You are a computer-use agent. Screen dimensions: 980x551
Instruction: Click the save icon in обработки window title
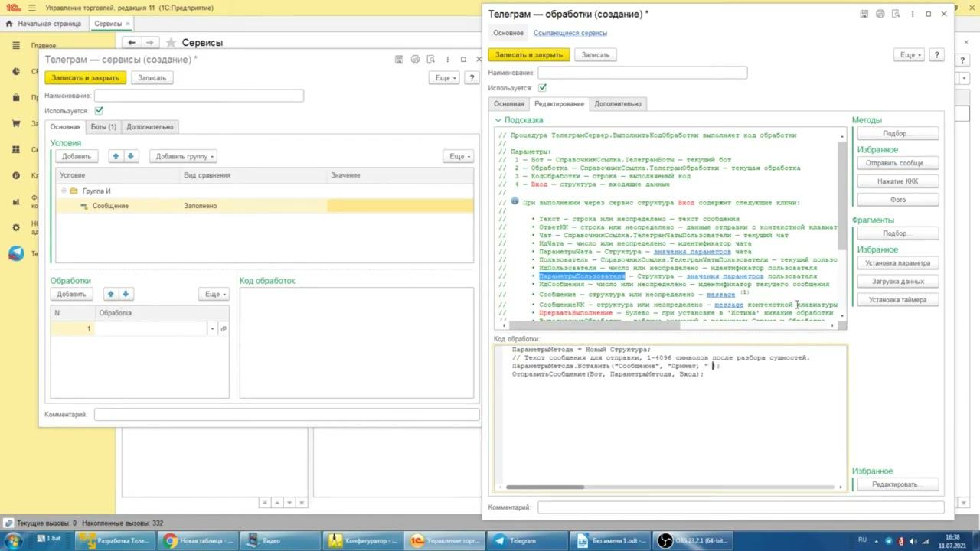click(864, 14)
